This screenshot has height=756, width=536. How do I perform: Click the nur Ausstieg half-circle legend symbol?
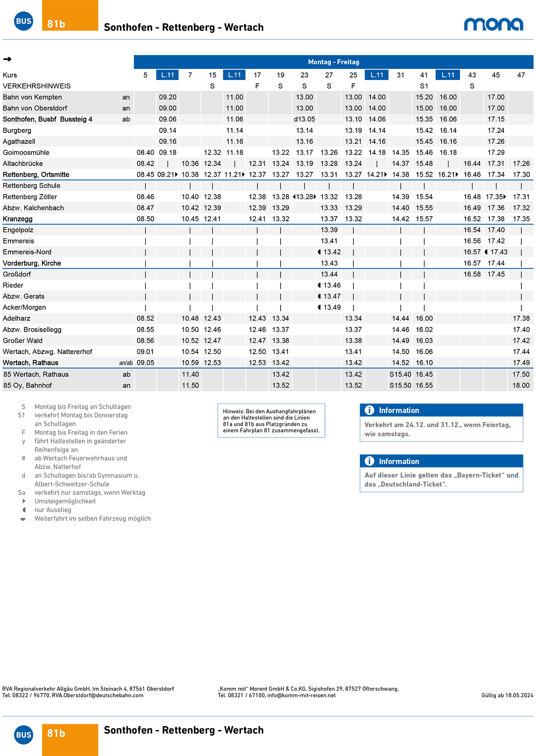point(24,510)
